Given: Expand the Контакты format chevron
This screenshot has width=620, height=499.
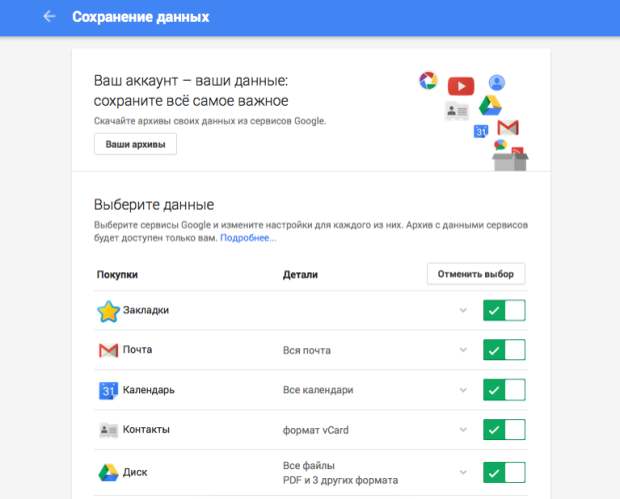Looking at the screenshot, I should [463, 429].
